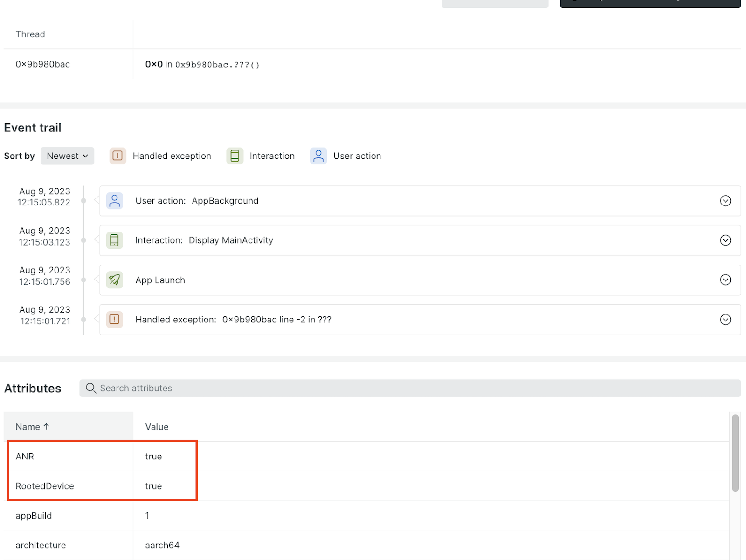
Task: Click the Handled exception legend icon
Action: [x=117, y=156]
